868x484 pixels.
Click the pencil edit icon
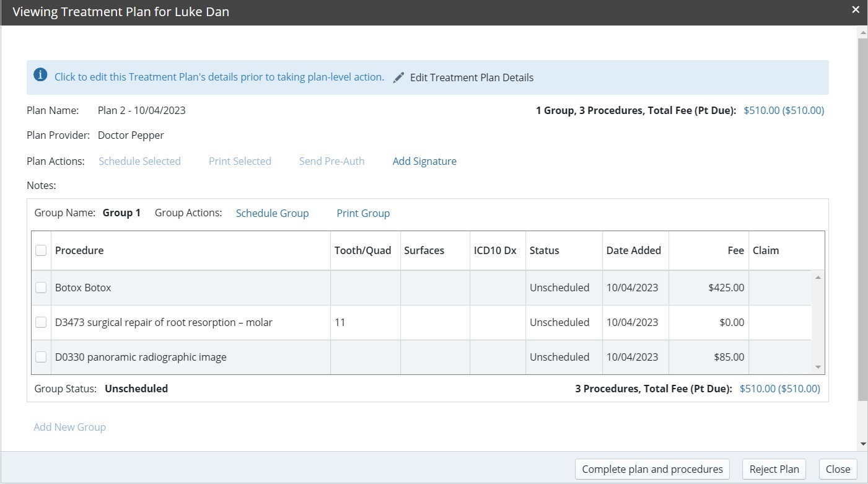click(x=399, y=77)
